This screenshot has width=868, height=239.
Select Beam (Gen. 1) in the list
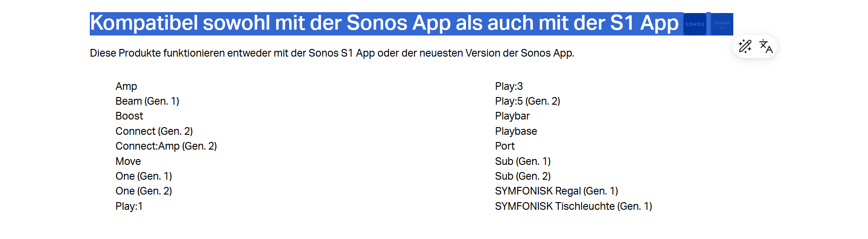[x=147, y=101]
